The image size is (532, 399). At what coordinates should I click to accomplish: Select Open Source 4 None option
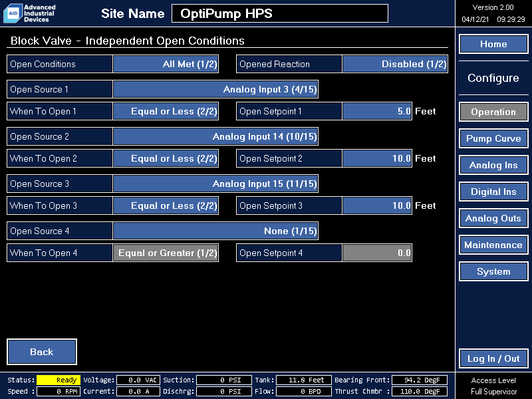[x=215, y=231]
